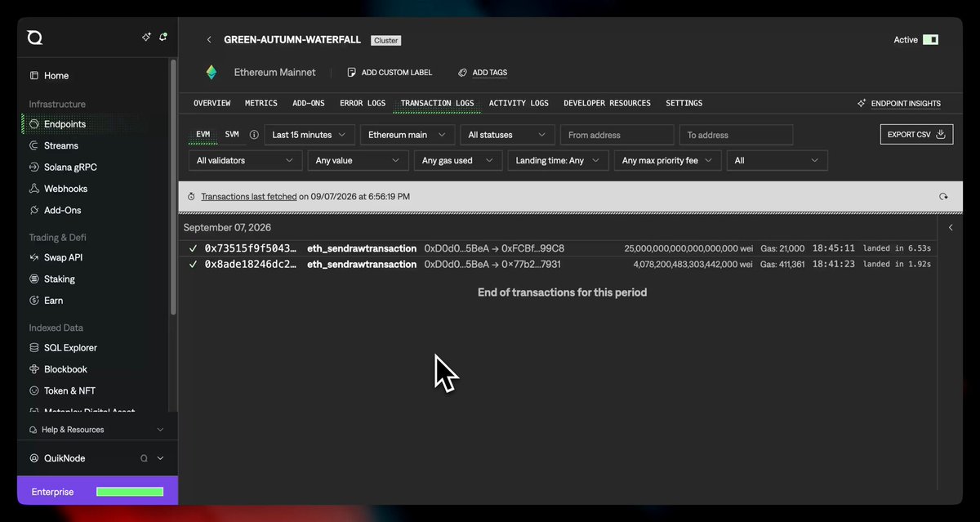Click the Add Custom Label button

pos(390,73)
